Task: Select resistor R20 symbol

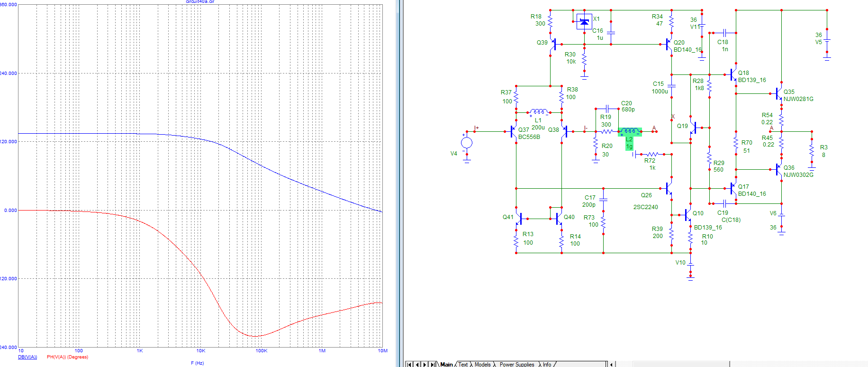Action: pyautogui.click(x=596, y=143)
